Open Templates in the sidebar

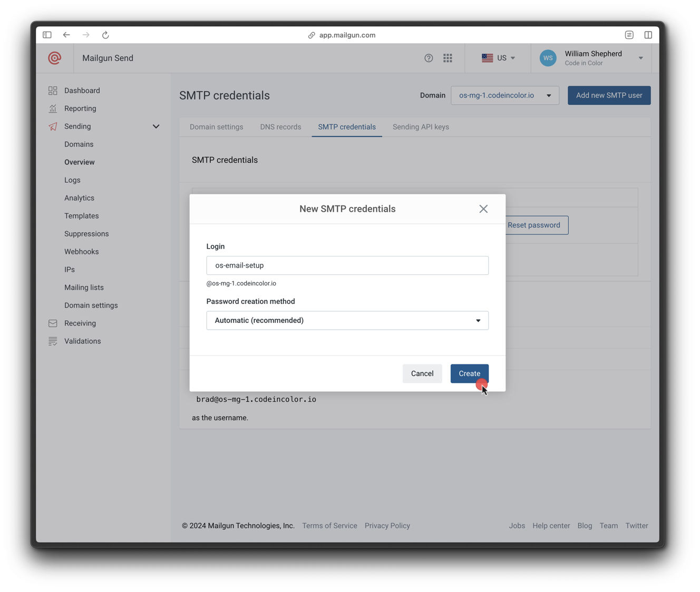82,216
